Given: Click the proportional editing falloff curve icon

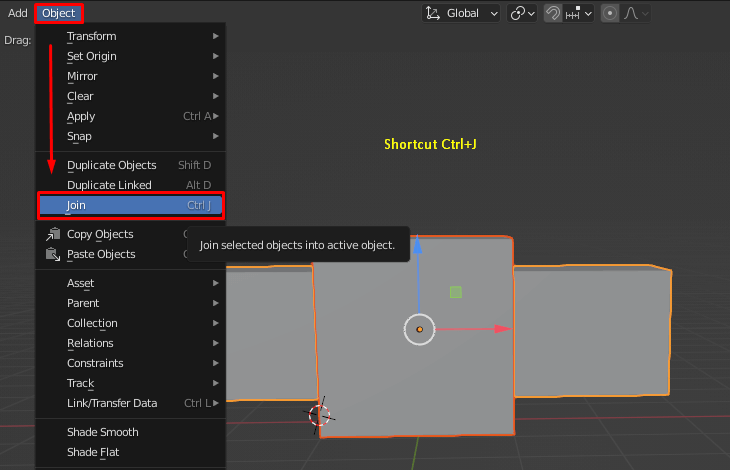Looking at the screenshot, I should click(x=632, y=13).
